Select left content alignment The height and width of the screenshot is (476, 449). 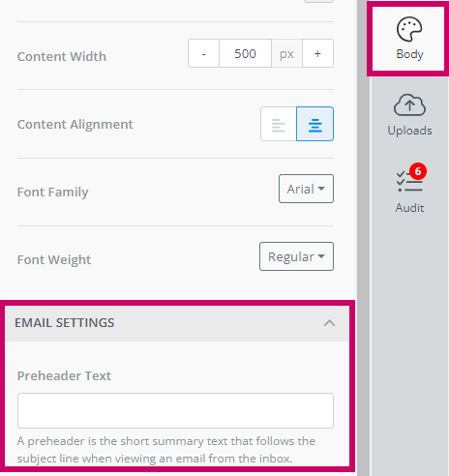279,124
